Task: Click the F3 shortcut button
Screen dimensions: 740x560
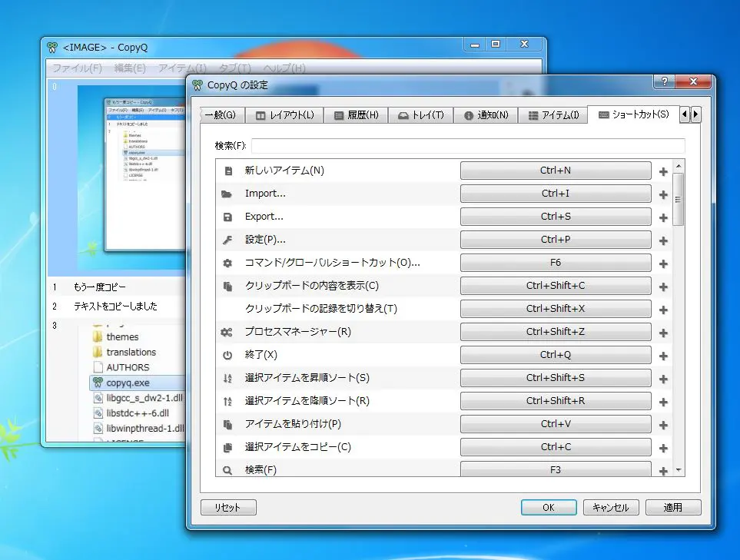Action: click(556, 469)
